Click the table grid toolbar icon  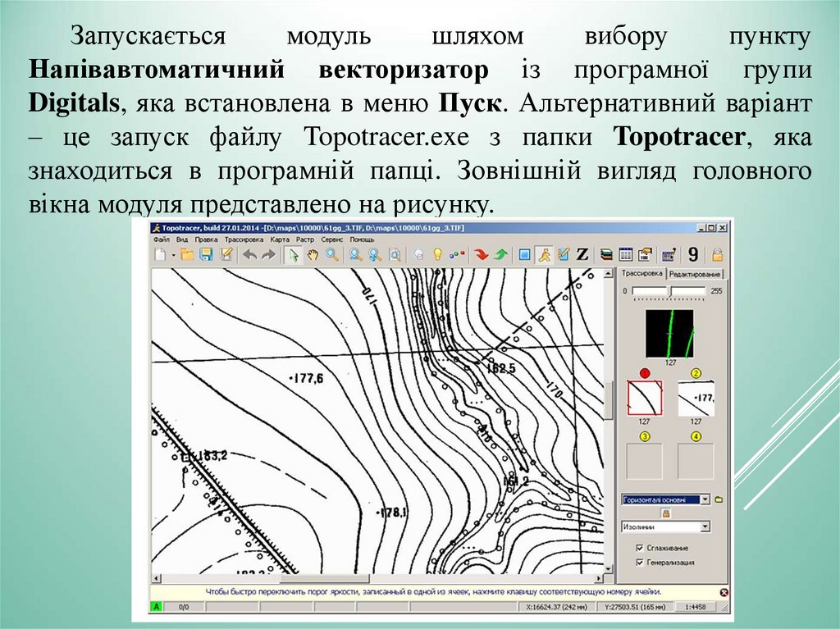tap(626, 255)
